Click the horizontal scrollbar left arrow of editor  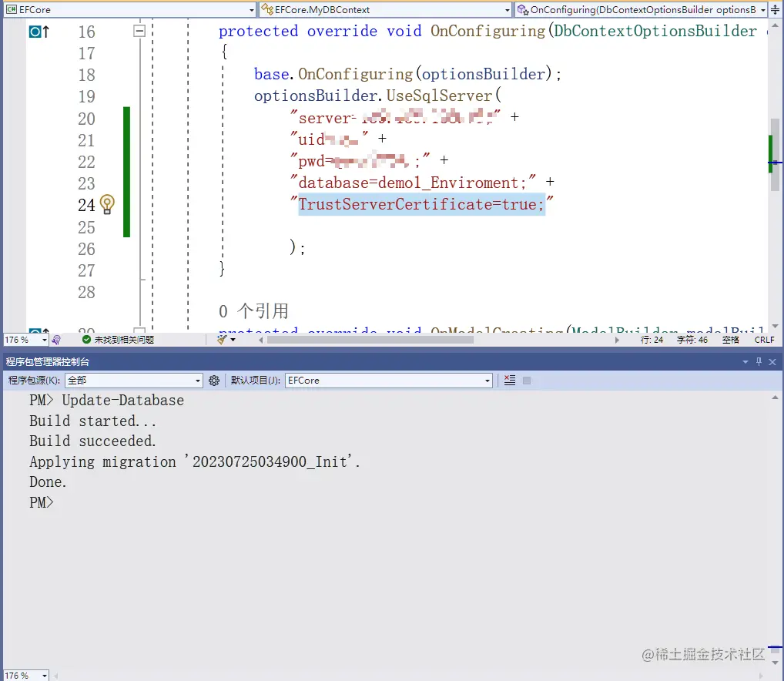pos(261,340)
